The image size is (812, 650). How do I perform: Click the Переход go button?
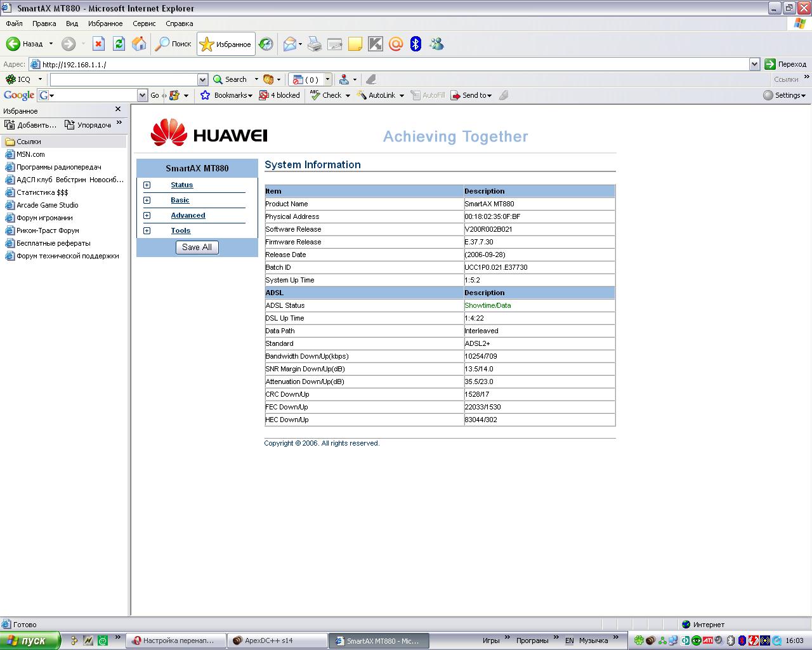click(785, 64)
